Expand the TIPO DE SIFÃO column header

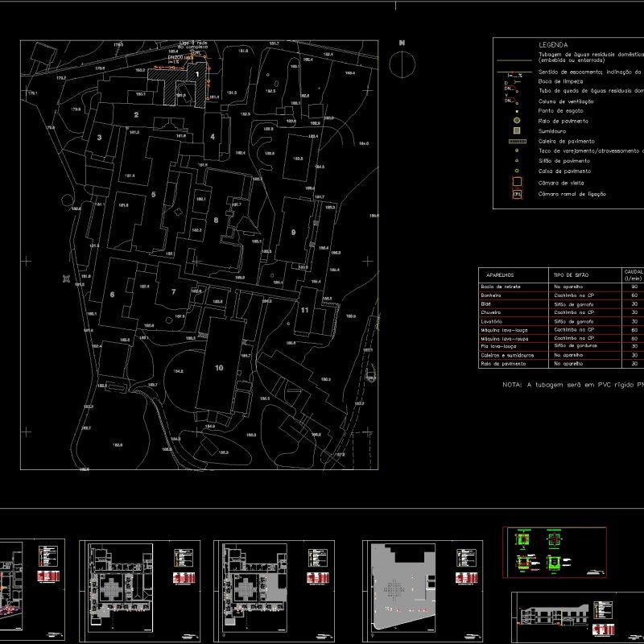[x=571, y=275]
